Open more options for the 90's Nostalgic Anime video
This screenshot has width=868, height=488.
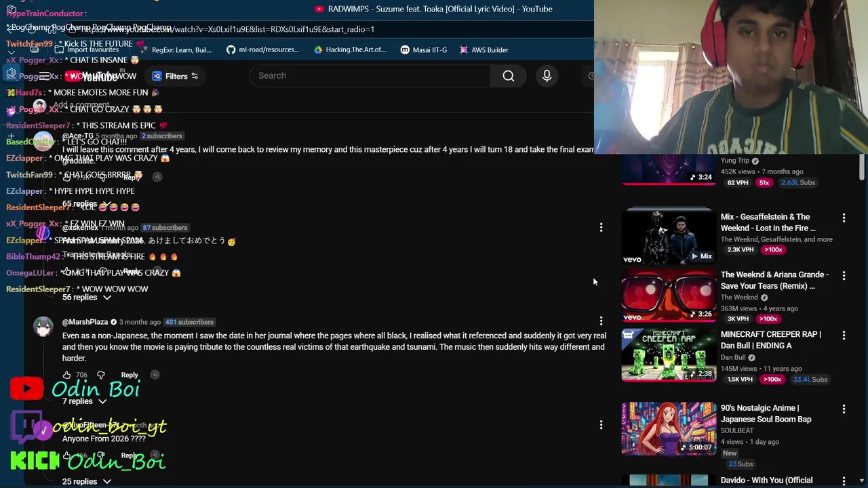click(844, 409)
